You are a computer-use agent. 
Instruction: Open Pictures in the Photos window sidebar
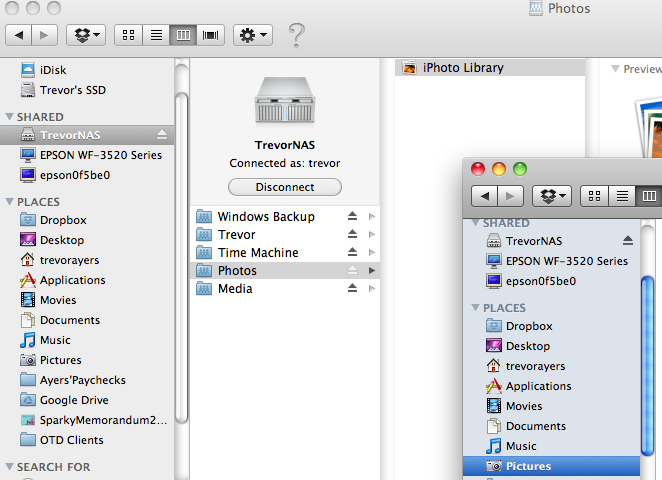coord(87,360)
